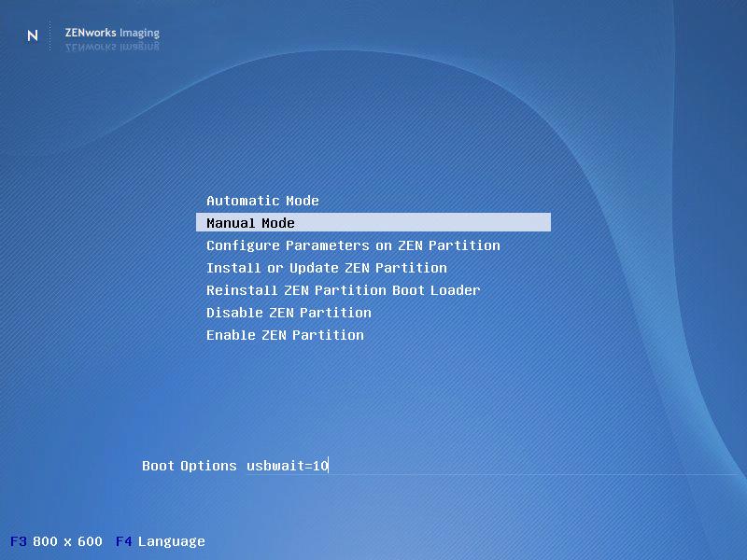Click the Boot Options input field
Image resolution: width=747 pixels, height=560 pixels.
tap(496, 465)
